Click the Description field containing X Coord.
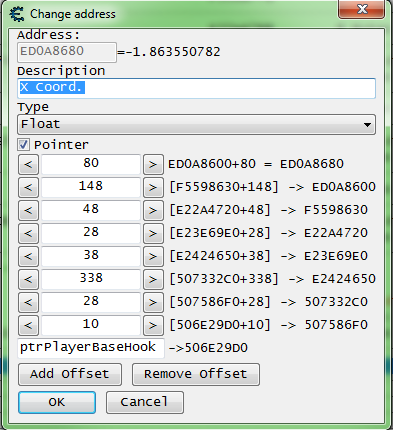Viewport: 393px width, 430px height. point(196,88)
